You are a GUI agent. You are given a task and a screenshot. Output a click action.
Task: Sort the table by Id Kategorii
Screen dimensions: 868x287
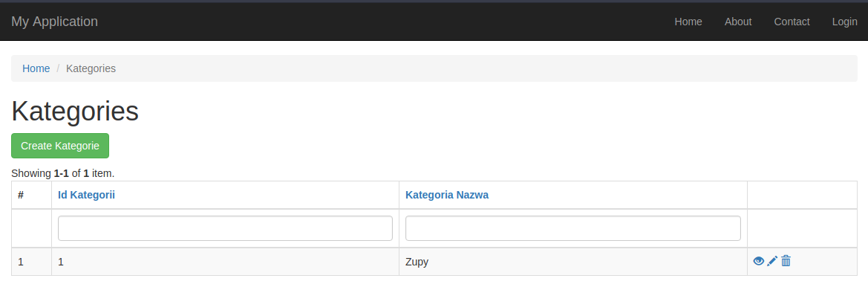click(86, 195)
